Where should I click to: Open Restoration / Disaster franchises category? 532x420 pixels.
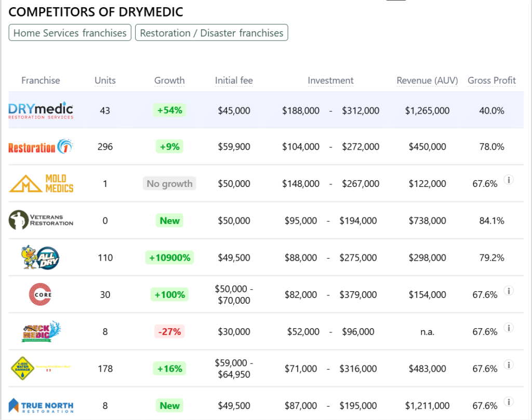tap(211, 33)
